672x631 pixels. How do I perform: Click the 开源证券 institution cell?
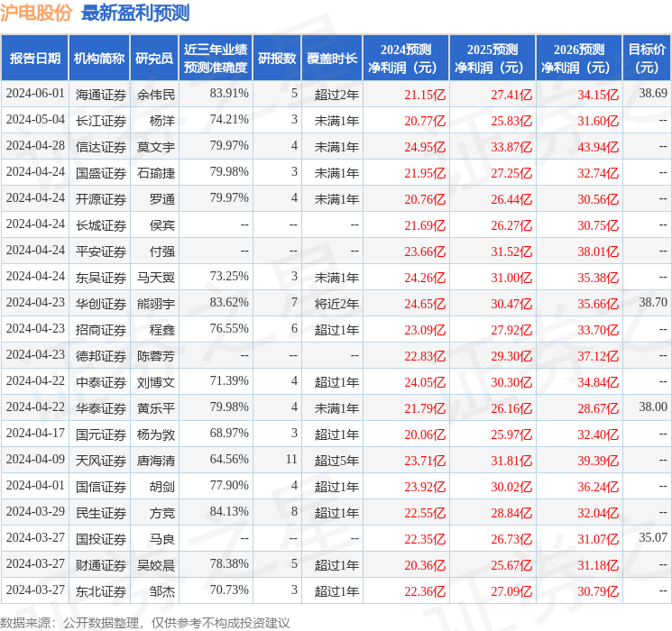click(x=101, y=199)
